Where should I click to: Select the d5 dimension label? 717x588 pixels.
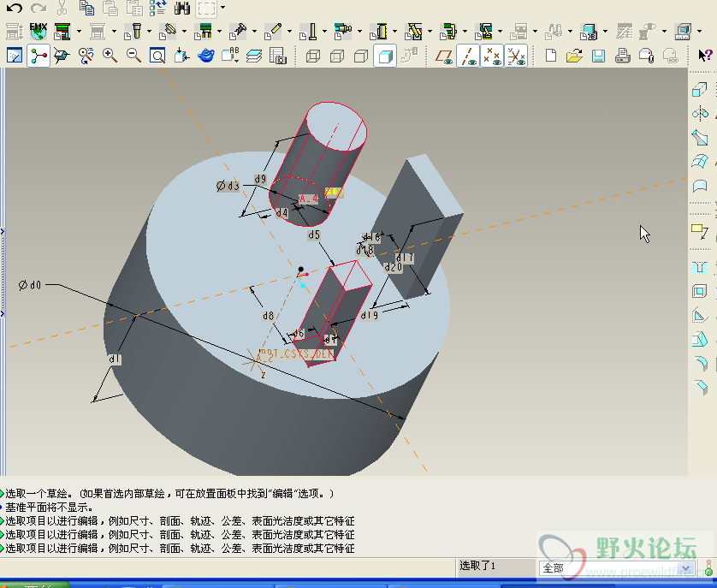click(x=314, y=235)
